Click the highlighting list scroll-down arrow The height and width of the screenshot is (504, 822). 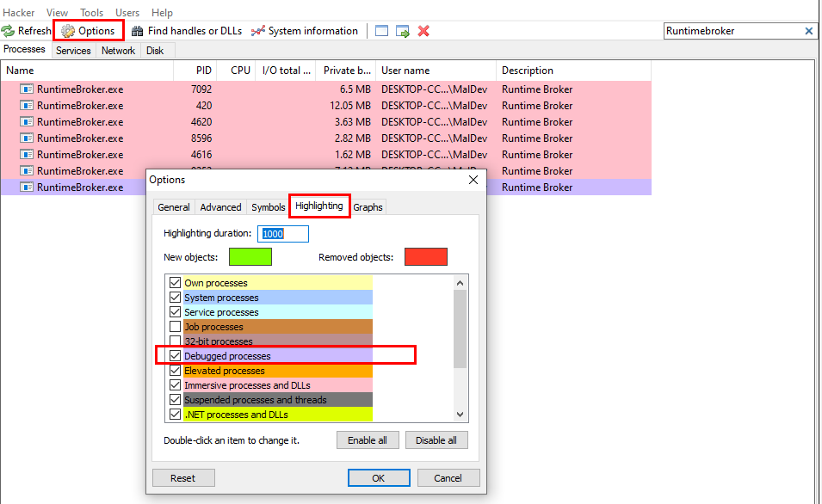pyautogui.click(x=460, y=415)
